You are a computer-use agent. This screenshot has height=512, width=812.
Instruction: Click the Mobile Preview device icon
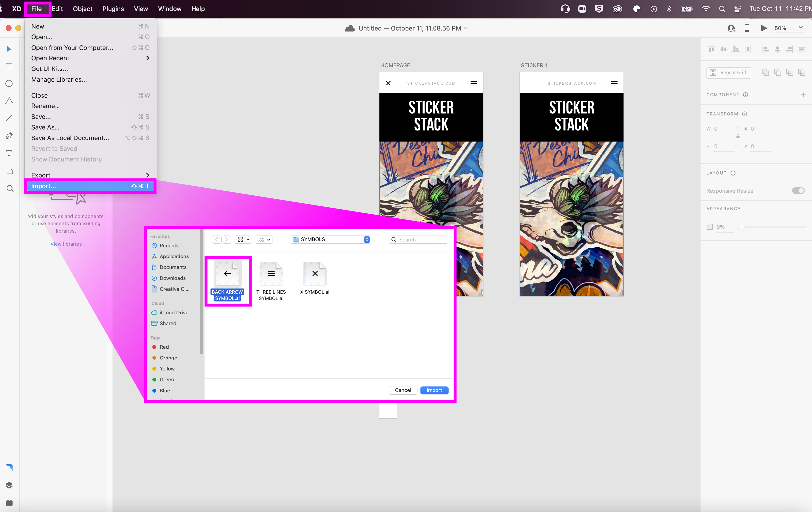[747, 28]
